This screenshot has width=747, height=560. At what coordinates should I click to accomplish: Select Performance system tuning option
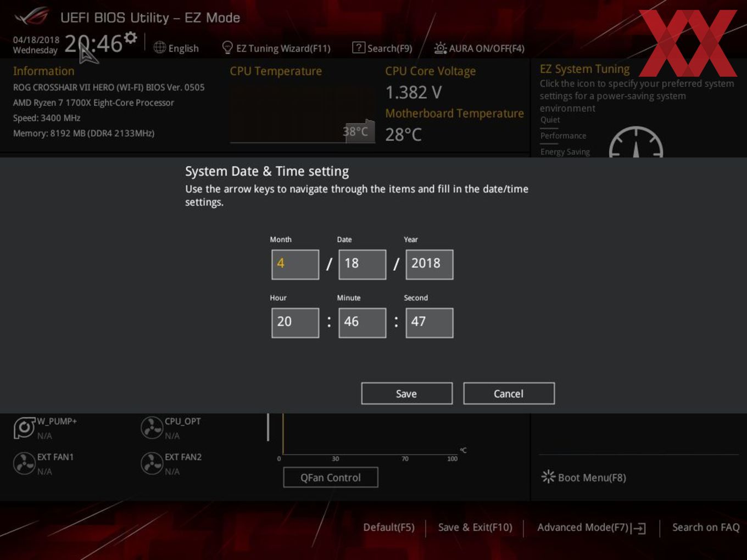[x=563, y=136]
